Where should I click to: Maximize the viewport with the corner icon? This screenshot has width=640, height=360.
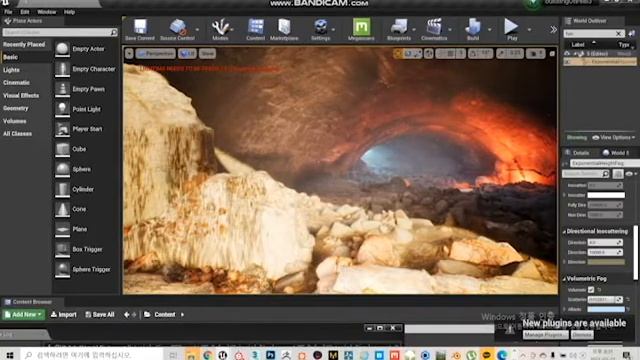tap(552, 53)
